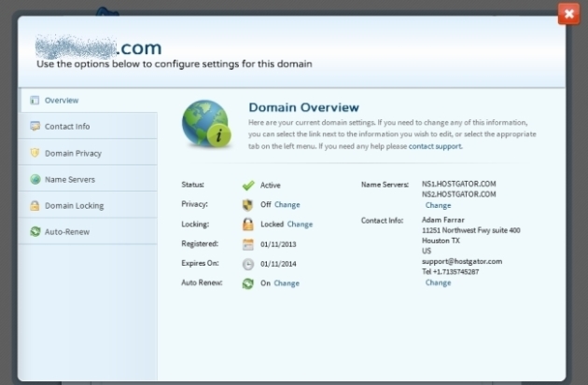Click Change under the contact info

[438, 282]
